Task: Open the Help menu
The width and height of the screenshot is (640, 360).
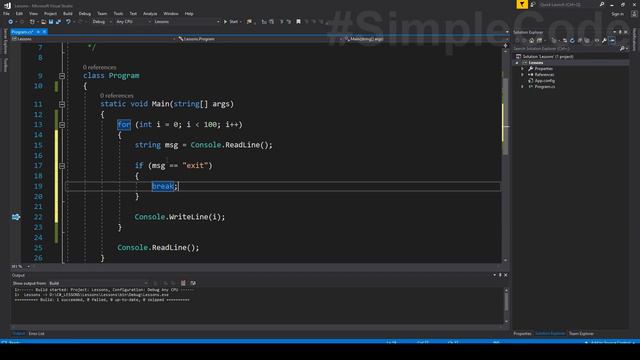Action: coord(189,13)
